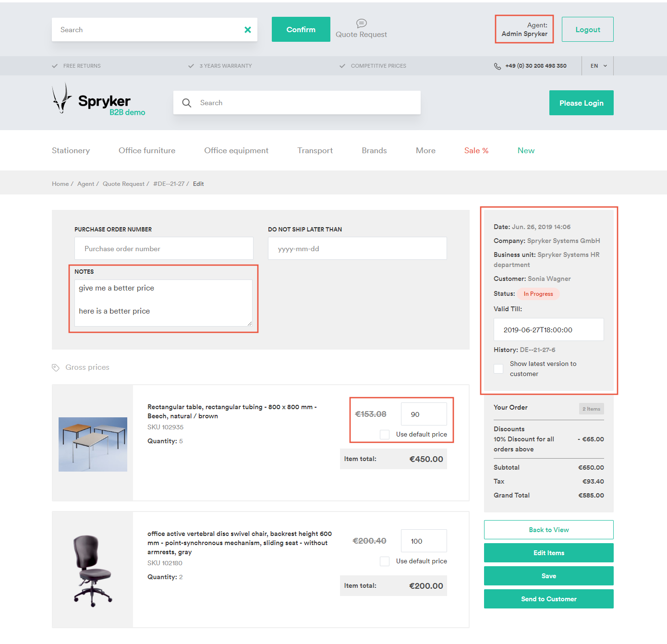Click the phone number +49 (0) 30 208 498 350
The height and width of the screenshot is (644, 667).
(x=536, y=66)
